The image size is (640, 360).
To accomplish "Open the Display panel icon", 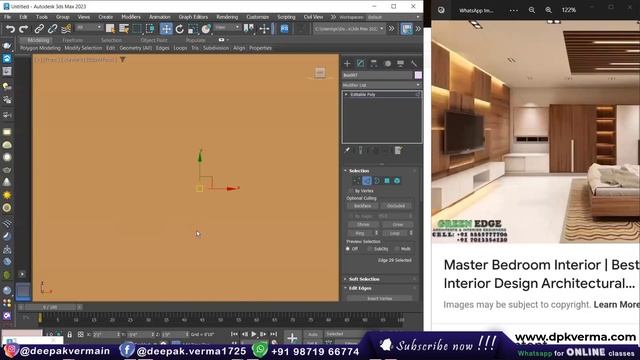I will pyautogui.click(x=400, y=63).
